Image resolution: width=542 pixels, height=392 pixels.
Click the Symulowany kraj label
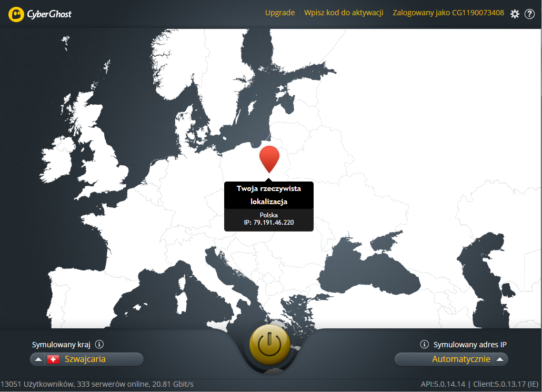[x=61, y=345]
